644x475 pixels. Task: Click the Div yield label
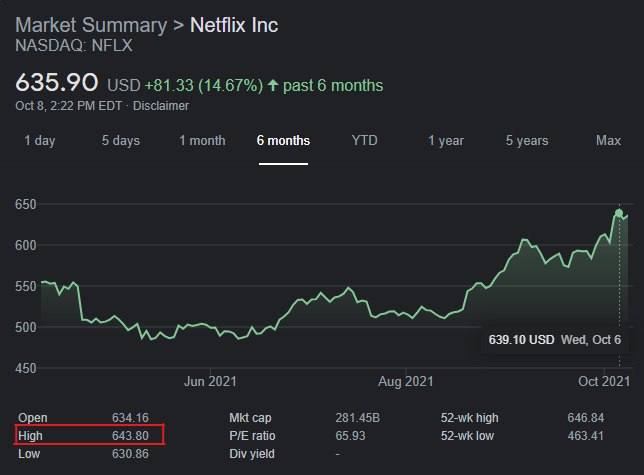(x=252, y=454)
